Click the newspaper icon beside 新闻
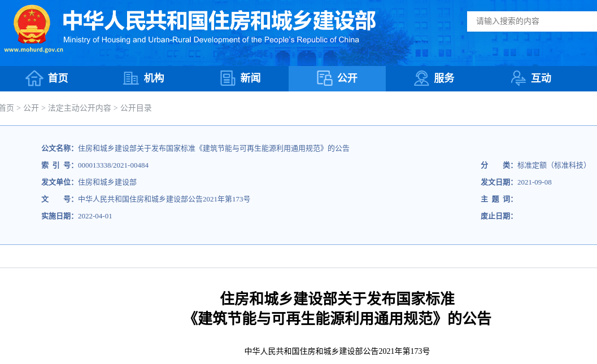The image size is (597, 364). pos(228,78)
